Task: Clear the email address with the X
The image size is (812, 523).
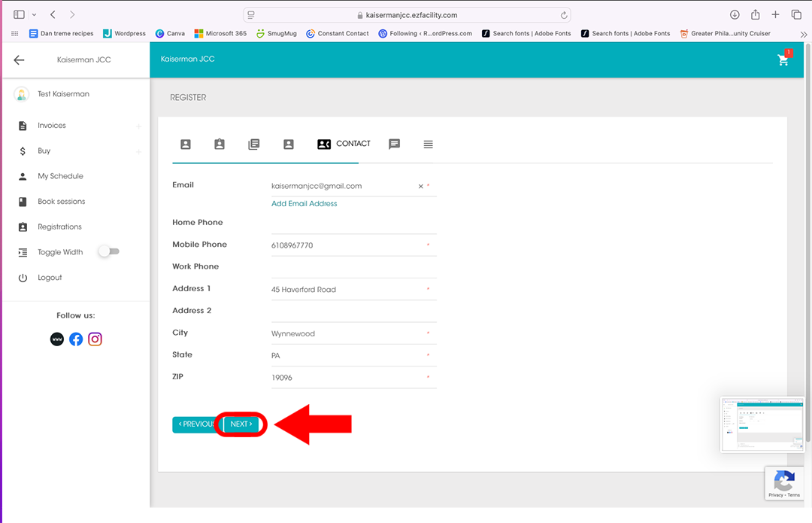Action: 420,187
